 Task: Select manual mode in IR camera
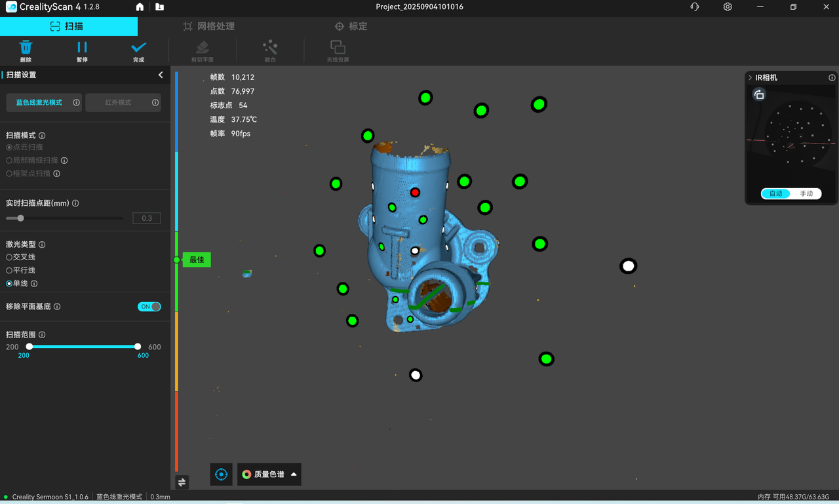click(x=806, y=194)
